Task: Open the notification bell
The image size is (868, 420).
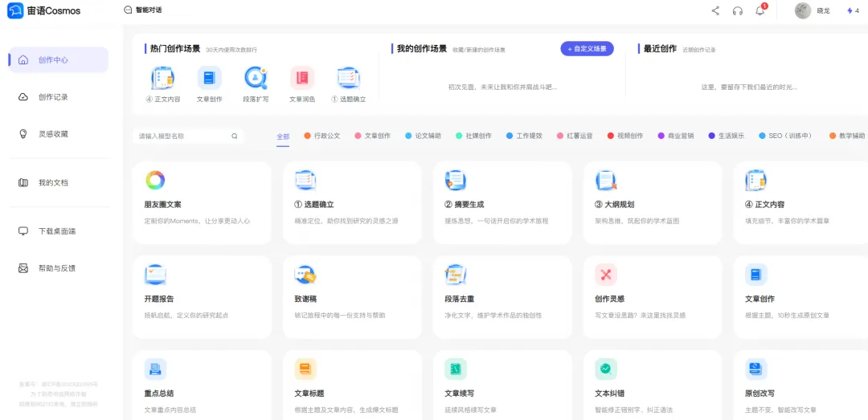Action: coord(760,10)
